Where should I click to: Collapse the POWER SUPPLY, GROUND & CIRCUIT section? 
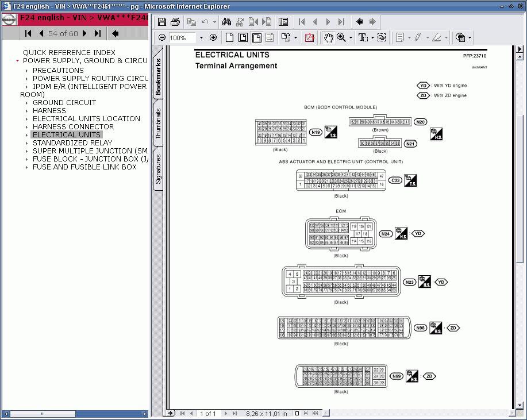[x=17, y=61]
